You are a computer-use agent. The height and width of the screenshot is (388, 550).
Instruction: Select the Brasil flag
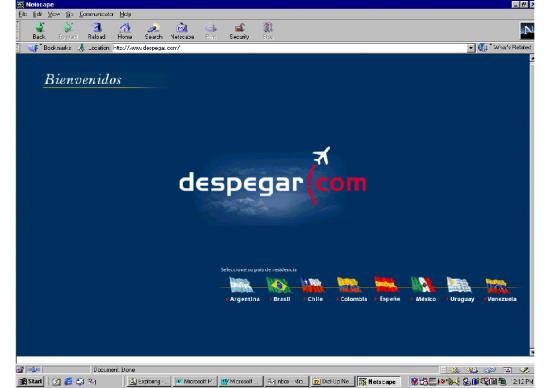click(279, 285)
